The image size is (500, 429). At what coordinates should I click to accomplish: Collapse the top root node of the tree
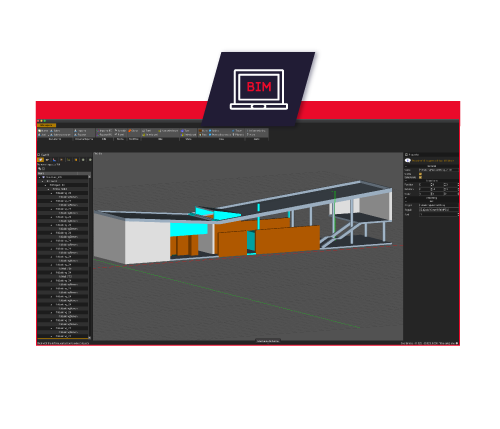coord(40,177)
